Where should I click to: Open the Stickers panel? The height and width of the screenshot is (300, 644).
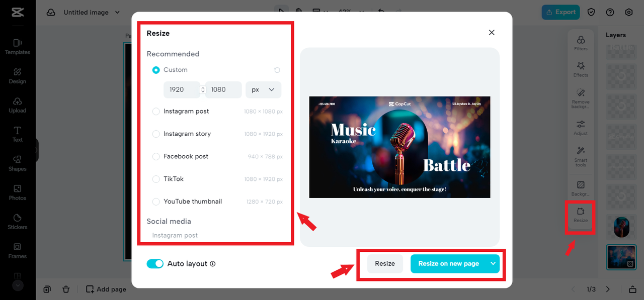(x=18, y=222)
